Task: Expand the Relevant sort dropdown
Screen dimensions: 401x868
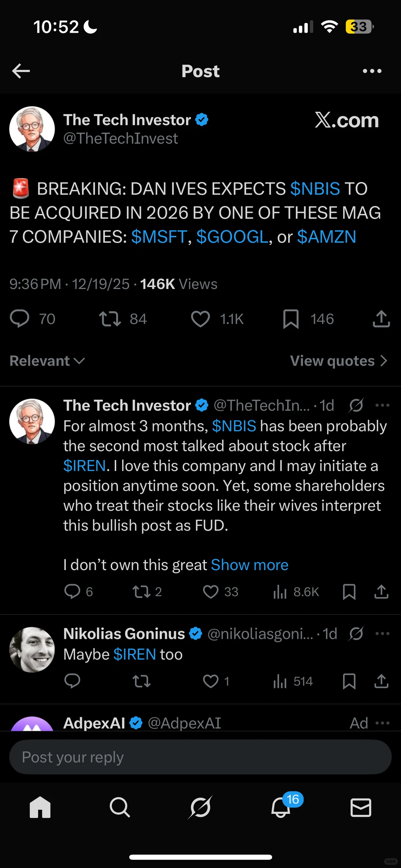Action: (x=47, y=361)
